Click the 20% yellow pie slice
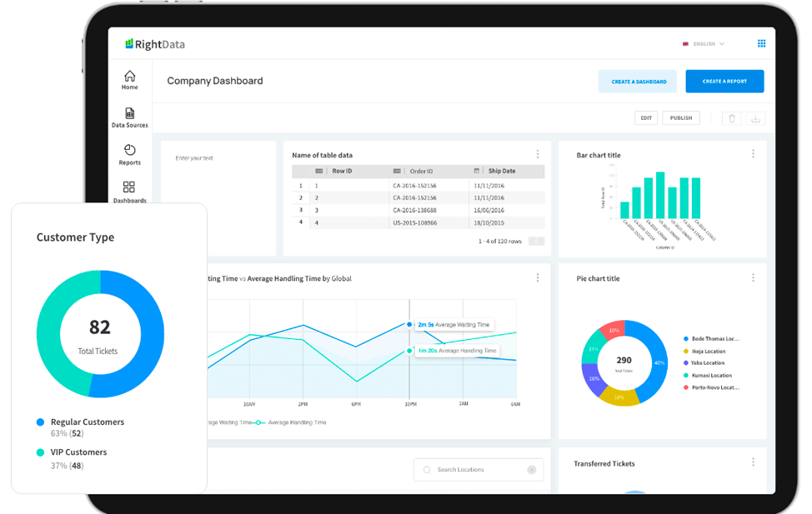 (x=619, y=397)
